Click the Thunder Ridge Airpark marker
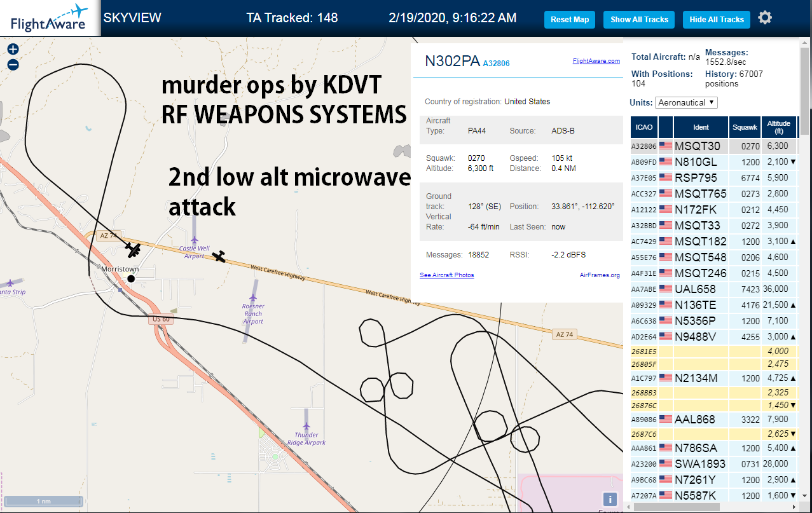The height and width of the screenshot is (513, 812). click(x=306, y=426)
